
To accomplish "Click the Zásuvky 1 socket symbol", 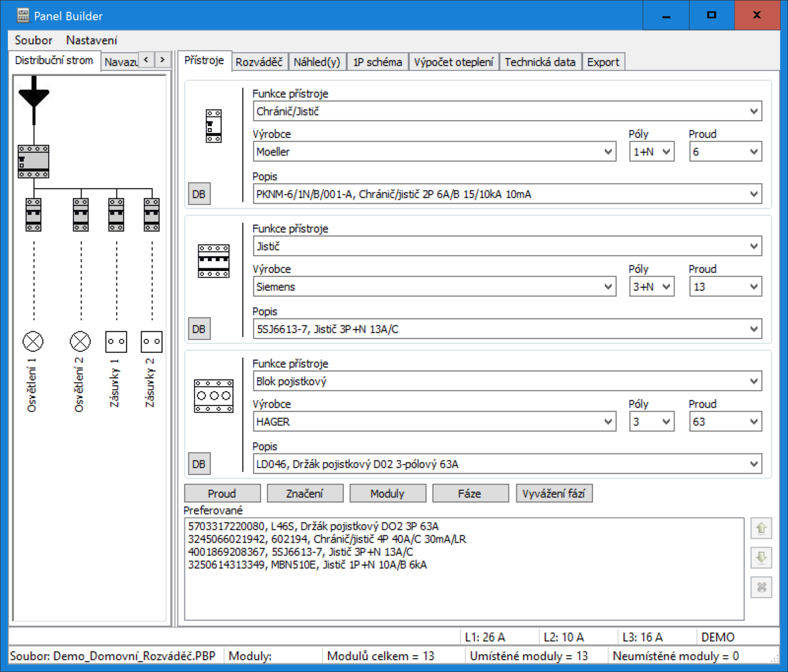I will pyautogui.click(x=116, y=341).
